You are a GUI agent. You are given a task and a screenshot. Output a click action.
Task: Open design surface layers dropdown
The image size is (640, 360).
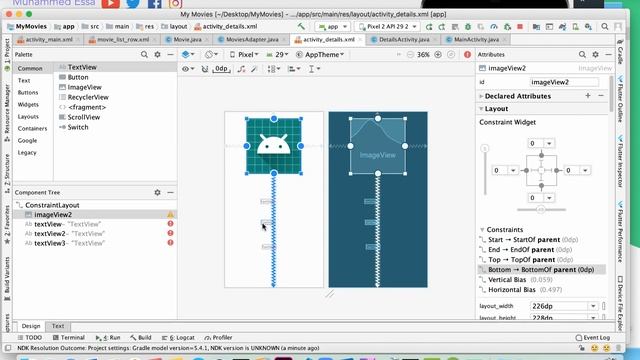click(x=188, y=54)
